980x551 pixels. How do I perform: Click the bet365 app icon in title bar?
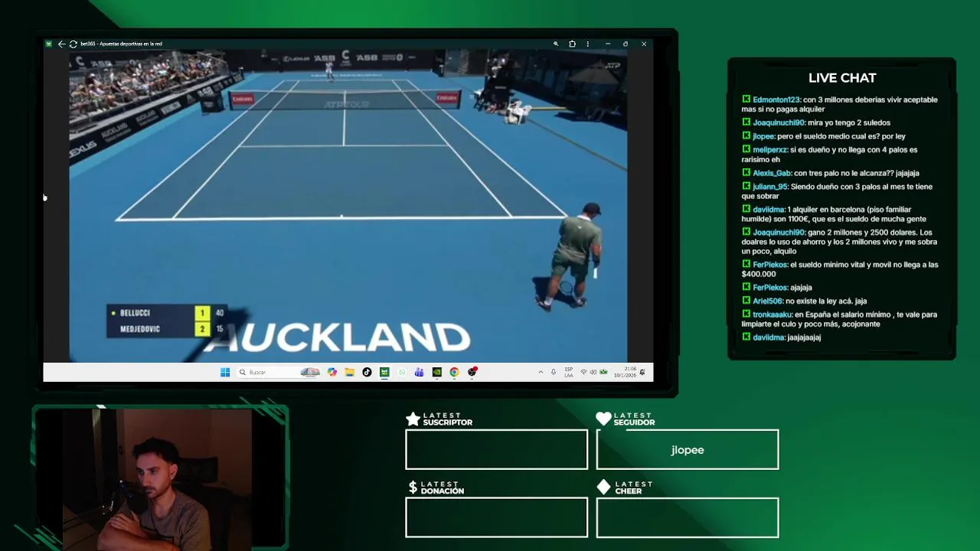click(48, 44)
